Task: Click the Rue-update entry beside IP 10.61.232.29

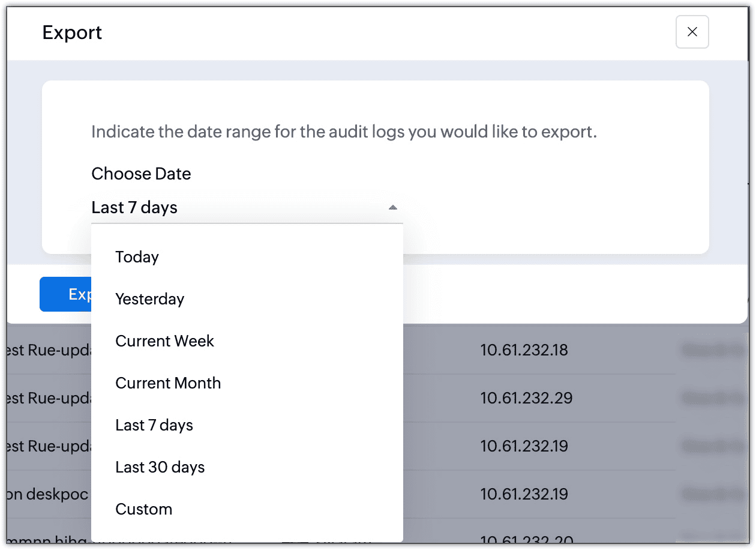Action: (x=49, y=398)
